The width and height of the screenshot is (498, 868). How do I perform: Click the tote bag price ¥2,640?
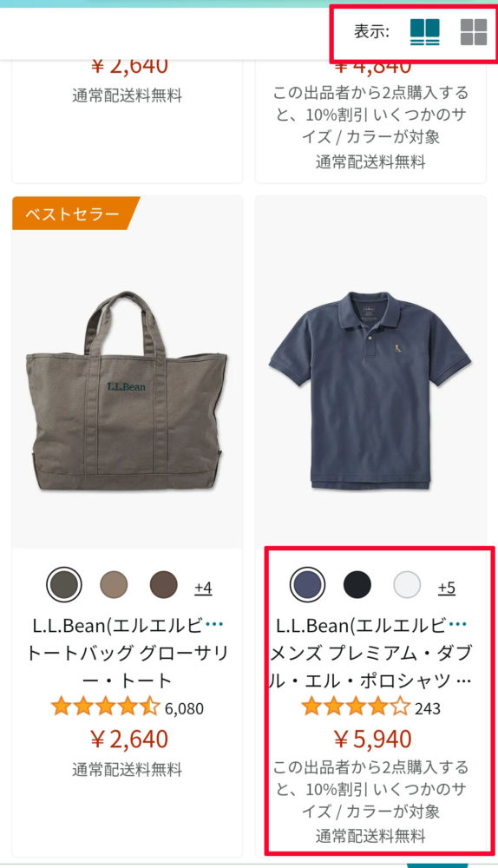(x=129, y=739)
